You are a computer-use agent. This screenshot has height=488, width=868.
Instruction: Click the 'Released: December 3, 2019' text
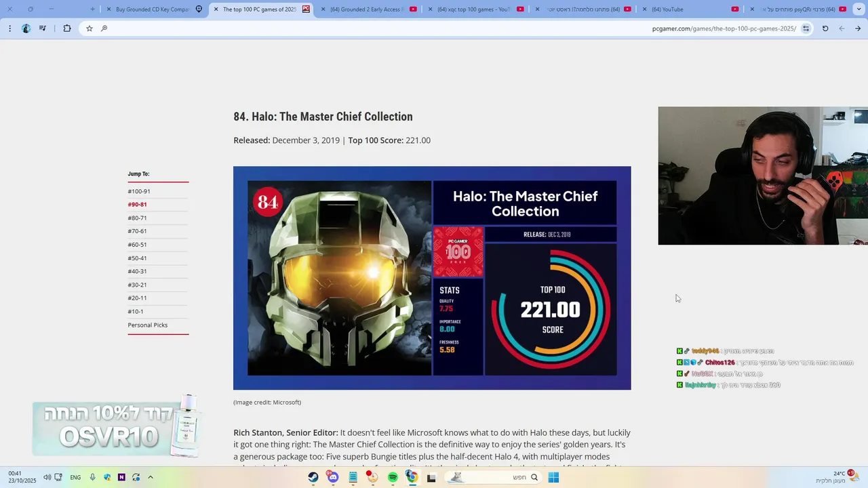286,140
